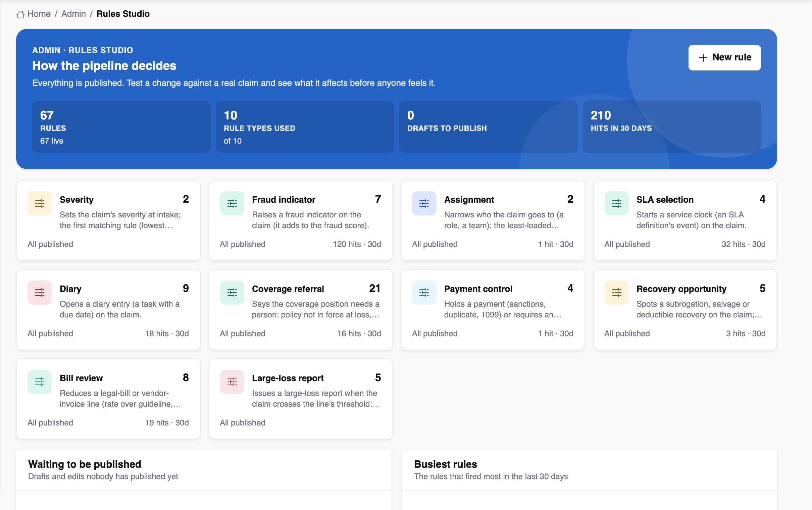Image resolution: width=812 pixels, height=510 pixels.
Task: Open the Severity rule type icon
Action: pyautogui.click(x=40, y=203)
